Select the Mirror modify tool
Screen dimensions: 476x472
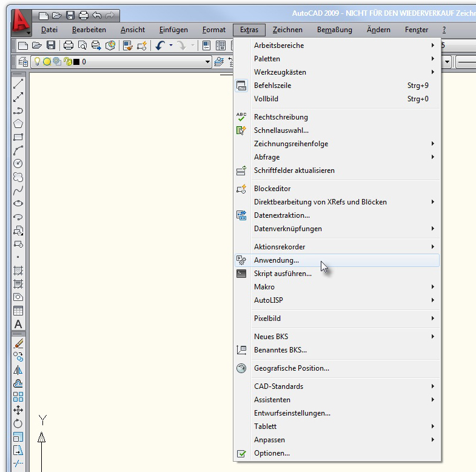[18, 370]
